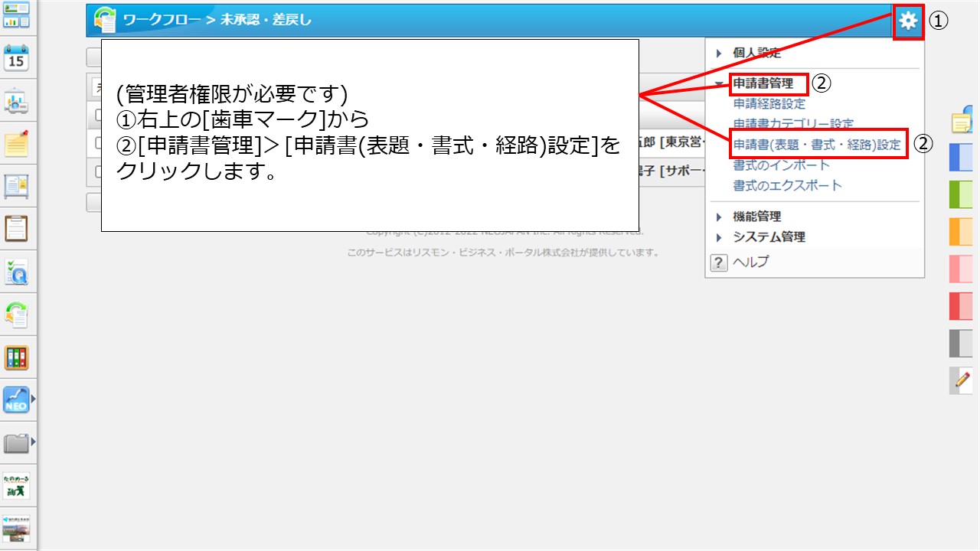Open the workflow icon in left sidebar
Screen dimensions: 980x551
coord(16,315)
